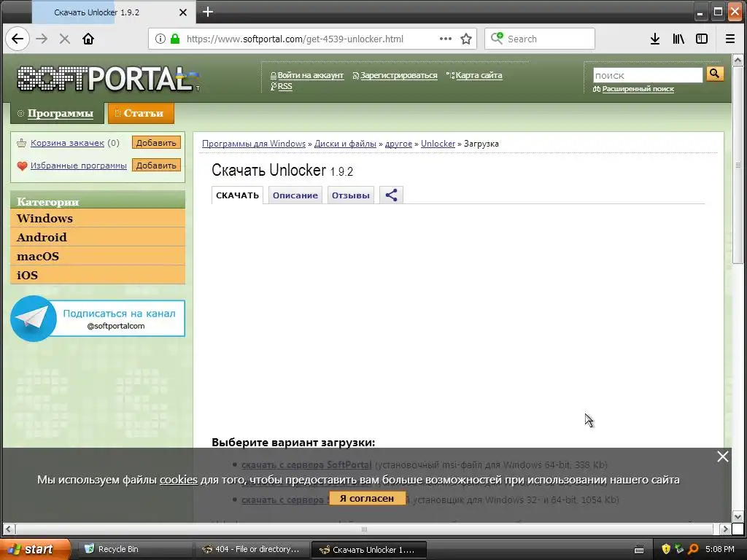Click Добавить next to Избранные программы
The image size is (747, 560).
coord(156,166)
